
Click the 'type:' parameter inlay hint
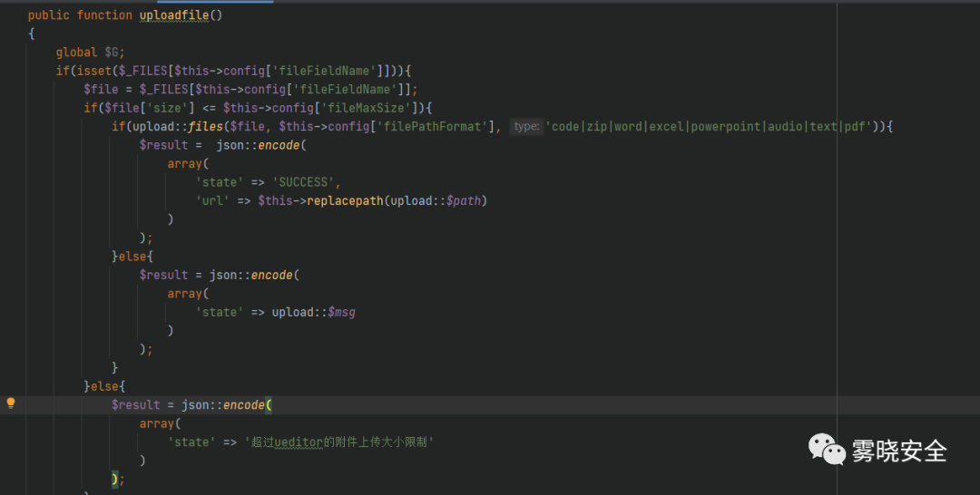point(526,127)
